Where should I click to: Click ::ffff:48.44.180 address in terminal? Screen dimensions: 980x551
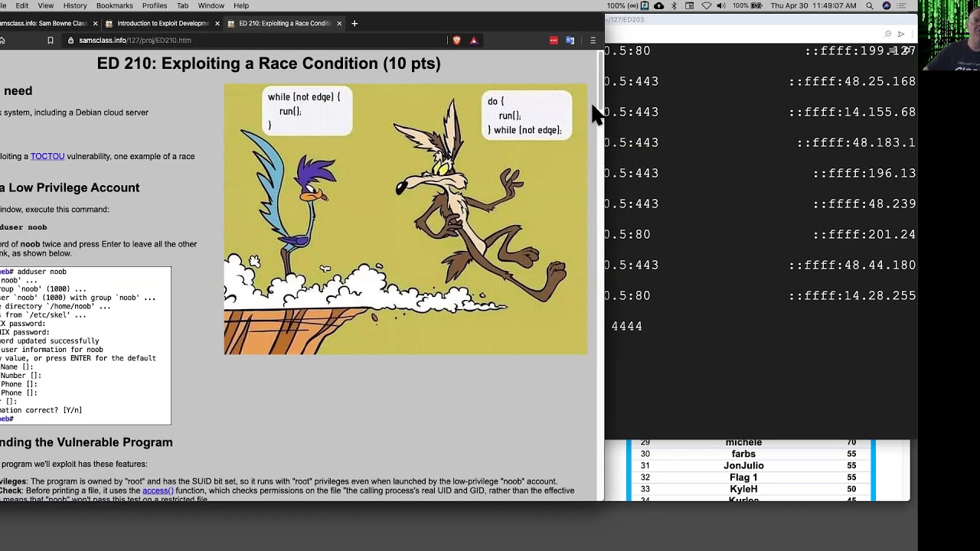pos(852,265)
